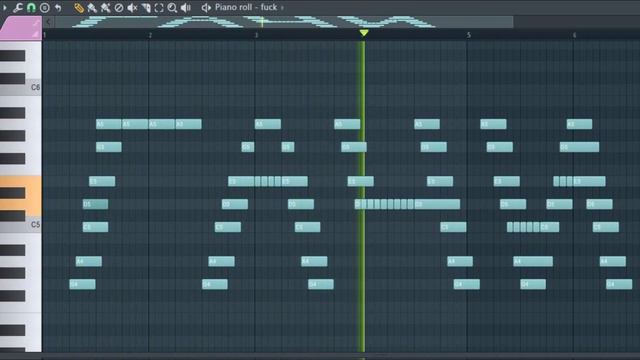Select the E5 note in bar 1

(102, 181)
